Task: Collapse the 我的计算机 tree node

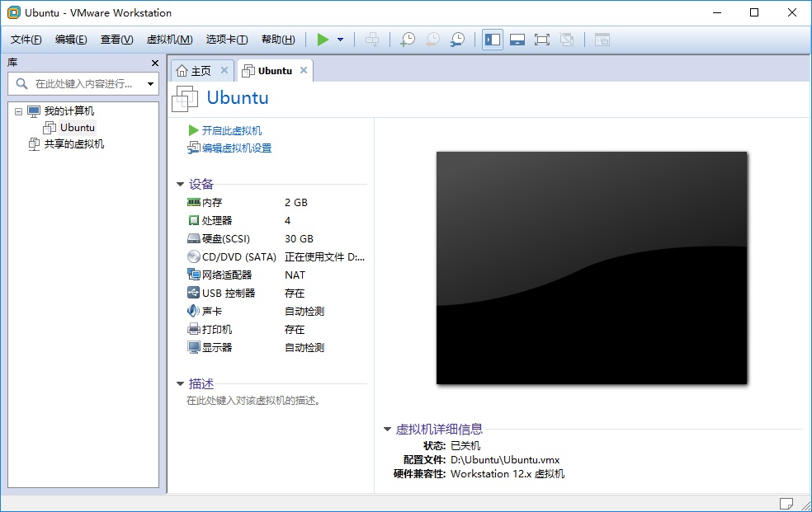Action: [x=19, y=111]
